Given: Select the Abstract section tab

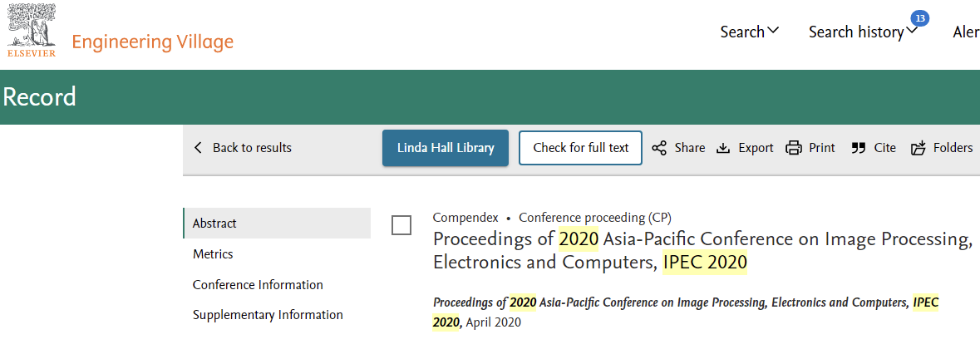Looking at the screenshot, I should 276,223.
